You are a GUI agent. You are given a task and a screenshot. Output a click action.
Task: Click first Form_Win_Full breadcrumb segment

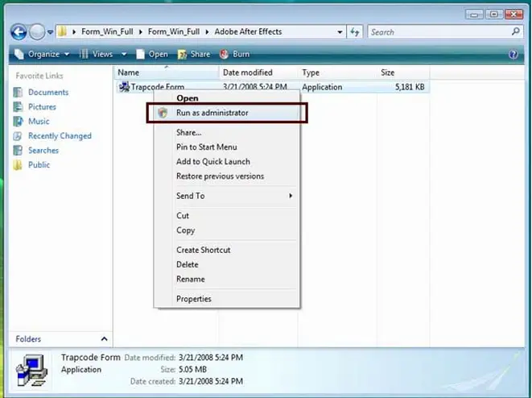pyautogui.click(x=107, y=32)
